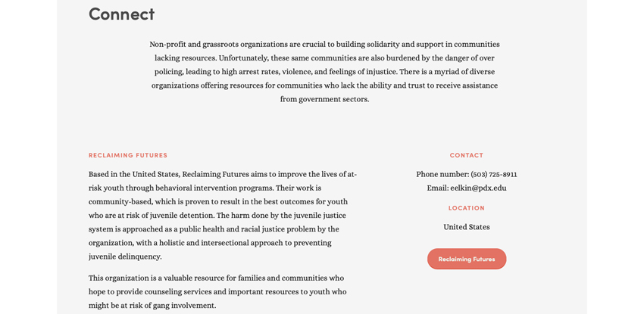Click the line starting 'policing, leading to high arrest'

[x=324, y=72]
